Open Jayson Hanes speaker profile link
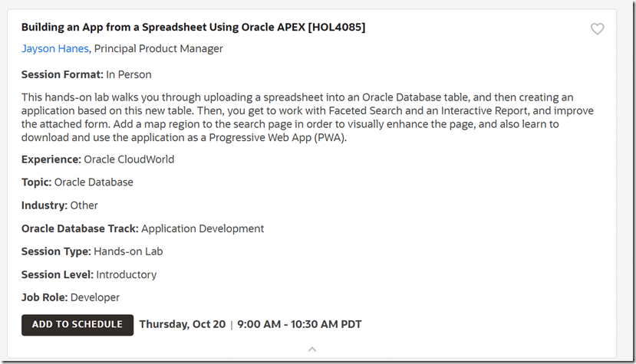The image size is (636, 364). click(x=55, y=49)
